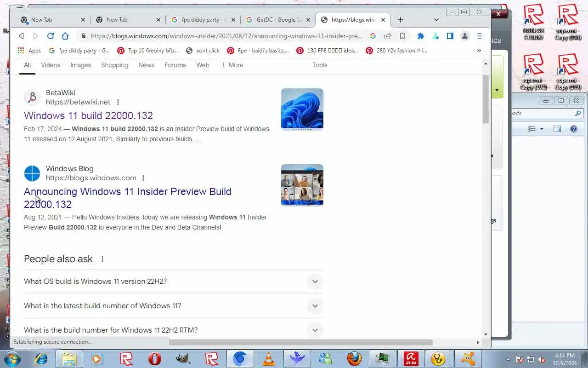This screenshot has width=588, height=368.
Task: Open a new tab with plus button
Action: [x=401, y=20]
